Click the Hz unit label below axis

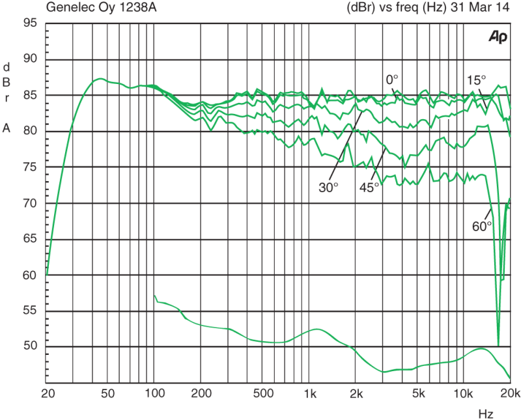coord(486,414)
